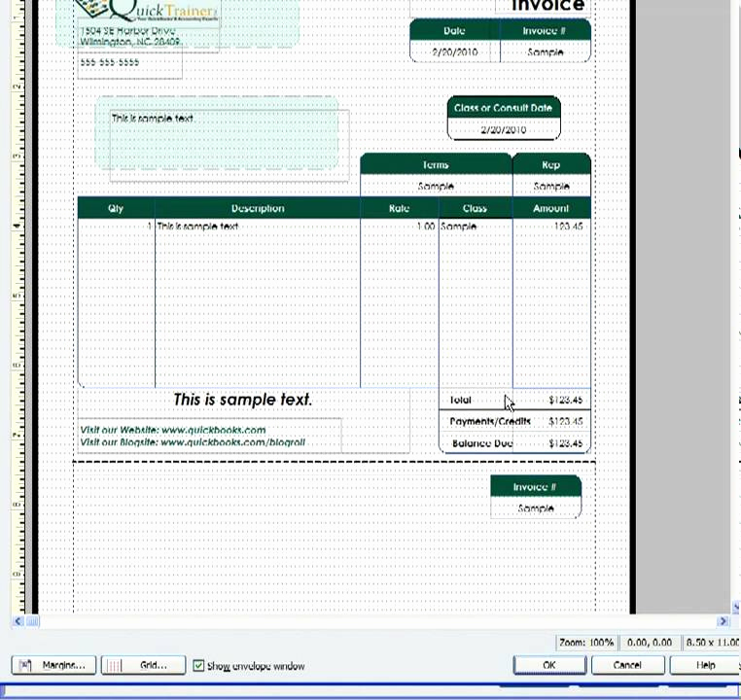Screen dimensions: 741x700
Task: Click horizontal scrollbar right arrow
Action: [x=723, y=621]
